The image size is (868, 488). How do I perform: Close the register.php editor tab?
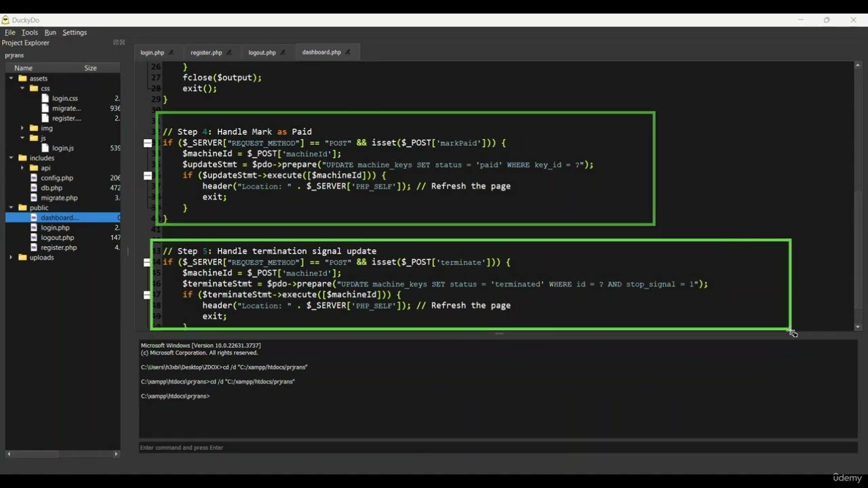pos(229,52)
